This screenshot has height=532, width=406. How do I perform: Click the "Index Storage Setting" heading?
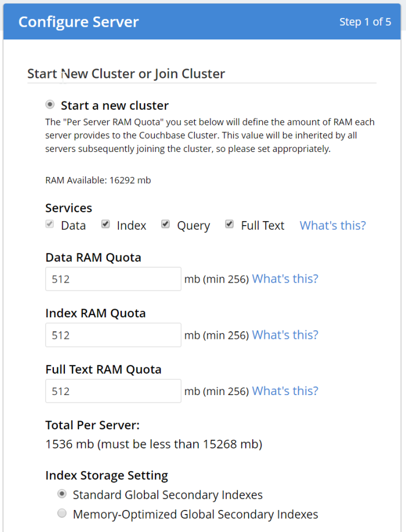point(107,475)
